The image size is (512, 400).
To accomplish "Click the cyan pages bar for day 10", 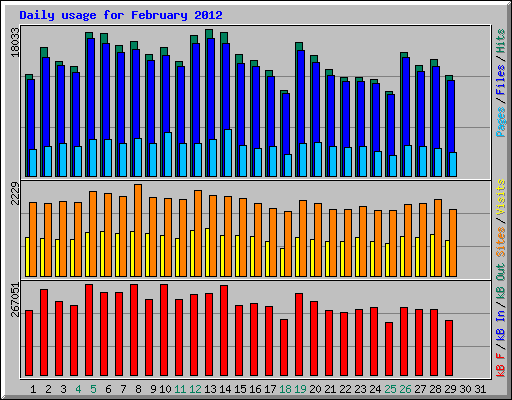I will click(168, 154).
